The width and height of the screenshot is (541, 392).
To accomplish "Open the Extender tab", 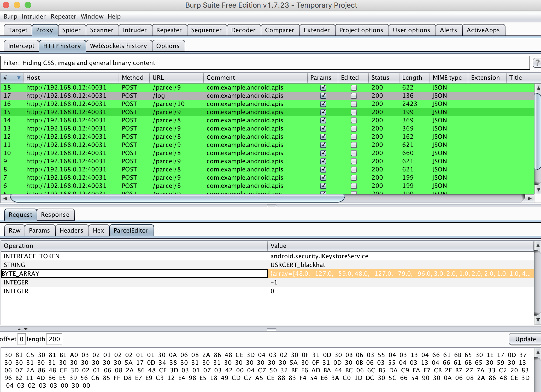I will (x=317, y=30).
